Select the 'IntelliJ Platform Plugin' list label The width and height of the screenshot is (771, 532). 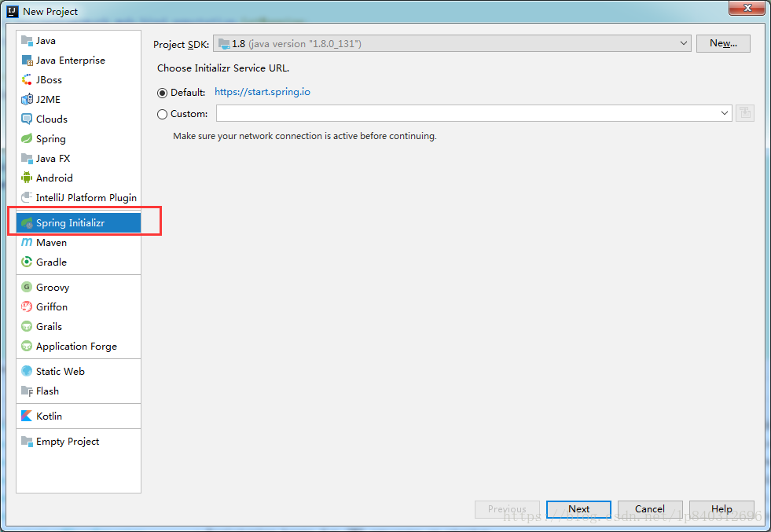pos(86,198)
